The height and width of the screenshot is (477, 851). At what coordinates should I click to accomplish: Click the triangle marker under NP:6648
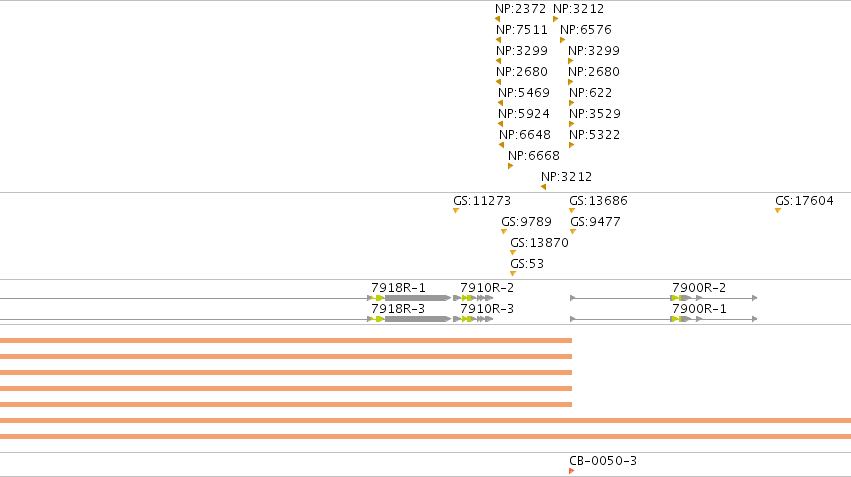point(502,145)
